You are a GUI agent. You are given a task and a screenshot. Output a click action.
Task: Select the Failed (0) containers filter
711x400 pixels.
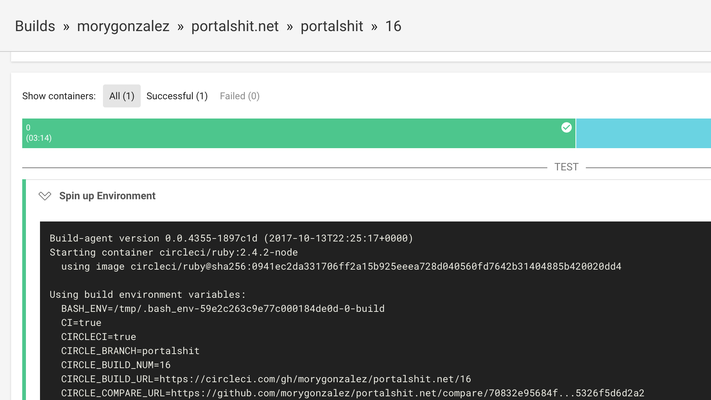239,96
